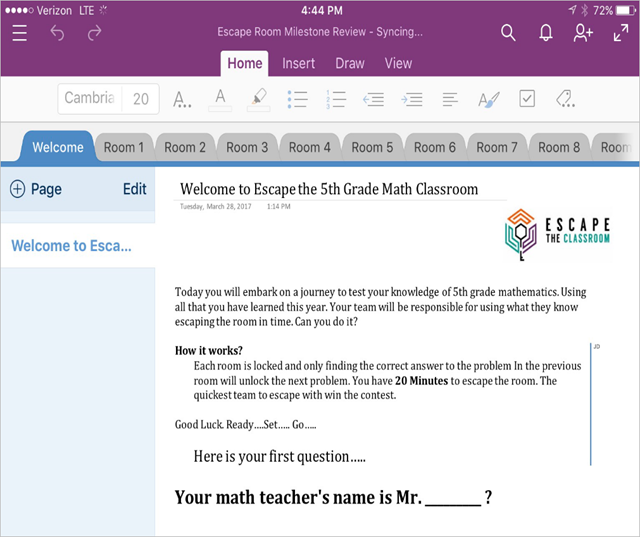Enter full screen with expand arrows icon
Image resolution: width=640 pixels, height=537 pixels.
click(x=620, y=33)
